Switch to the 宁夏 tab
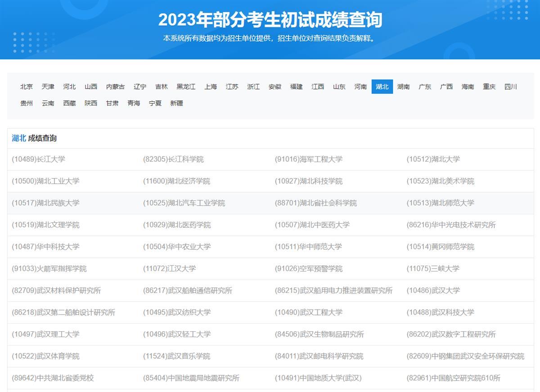Screen dimensions: 540x392 click(x=155, y=103)
